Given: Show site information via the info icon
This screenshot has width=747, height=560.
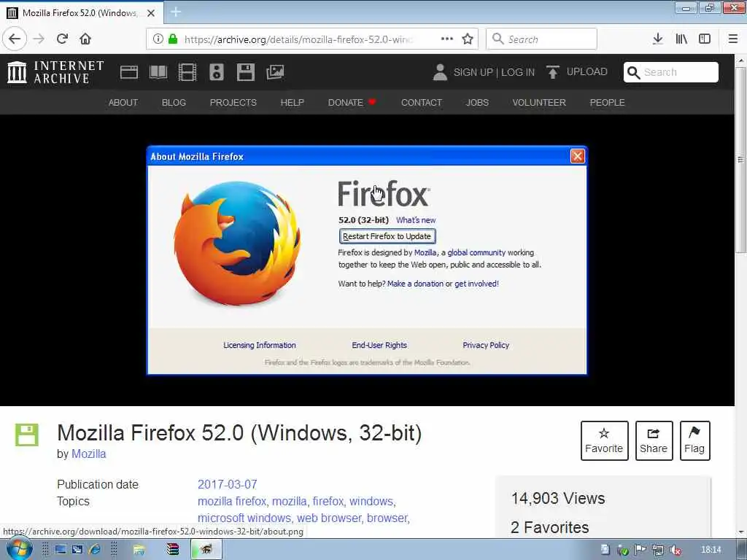Looking at the screenshot, I should 158,39.
